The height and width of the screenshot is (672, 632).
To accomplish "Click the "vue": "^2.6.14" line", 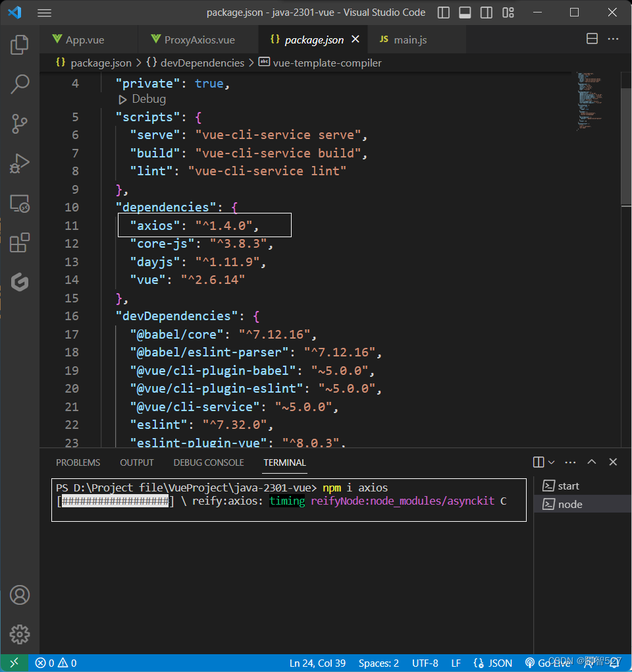I will (188, 280).
